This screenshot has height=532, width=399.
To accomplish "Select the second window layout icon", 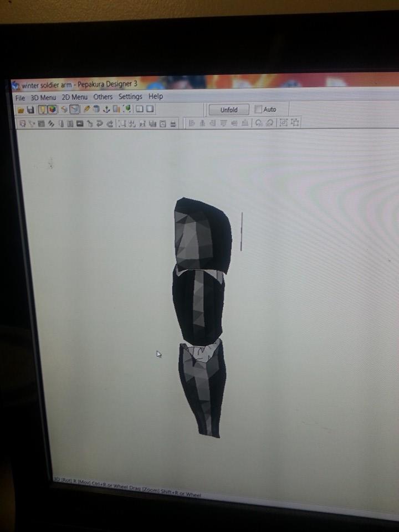I will [x=150, y=109].
